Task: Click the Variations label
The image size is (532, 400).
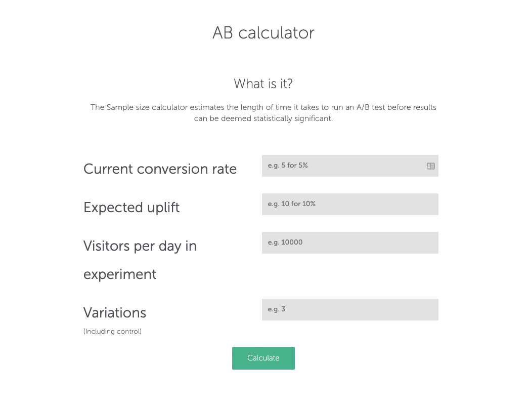Action: click(x=114, y=312)
